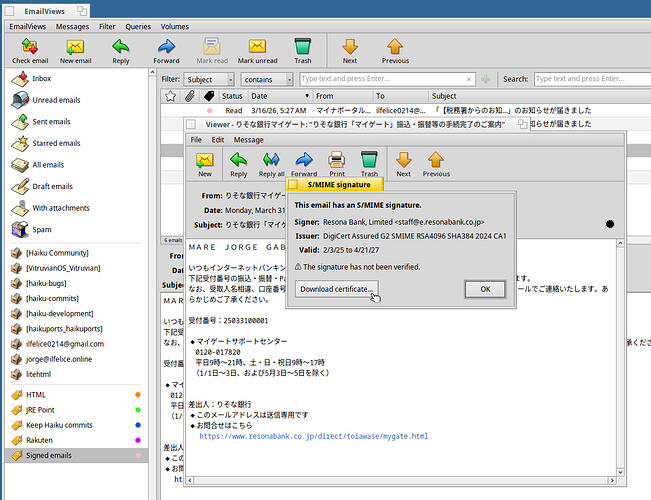Select HTML label with orange dot
Viewport: 651px width, 500px height.
(x=77, y=395)
